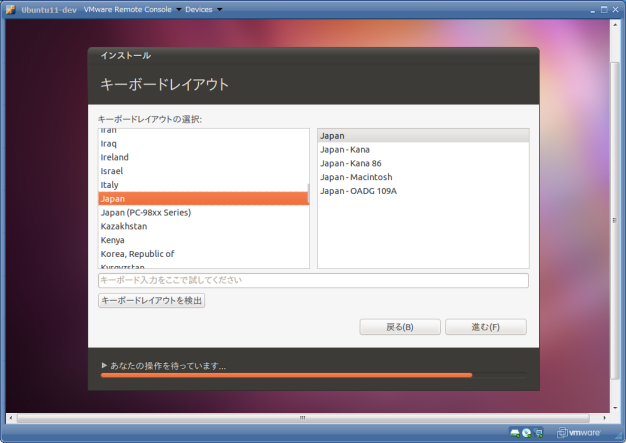Click the keyboard test input field
The width and height of the screenshot is (626, 443).
tap(313, 280)
